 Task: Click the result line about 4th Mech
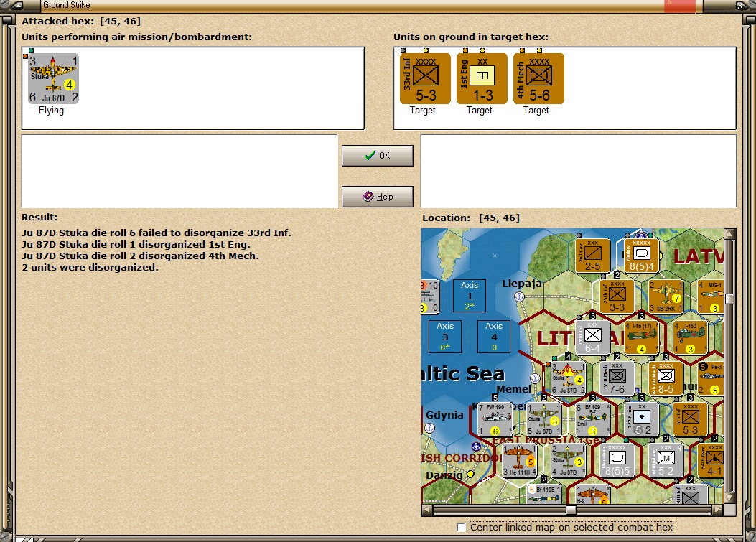coord(140,256)
